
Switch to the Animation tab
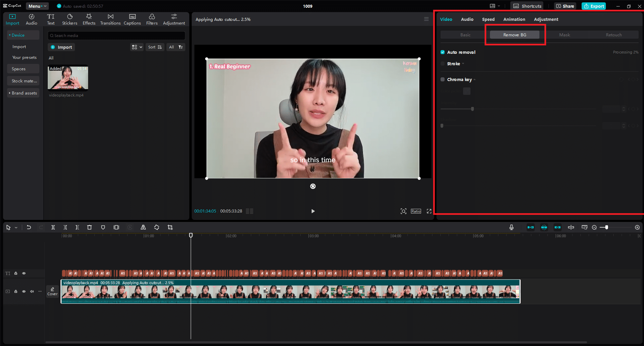[x=514, y=19]
